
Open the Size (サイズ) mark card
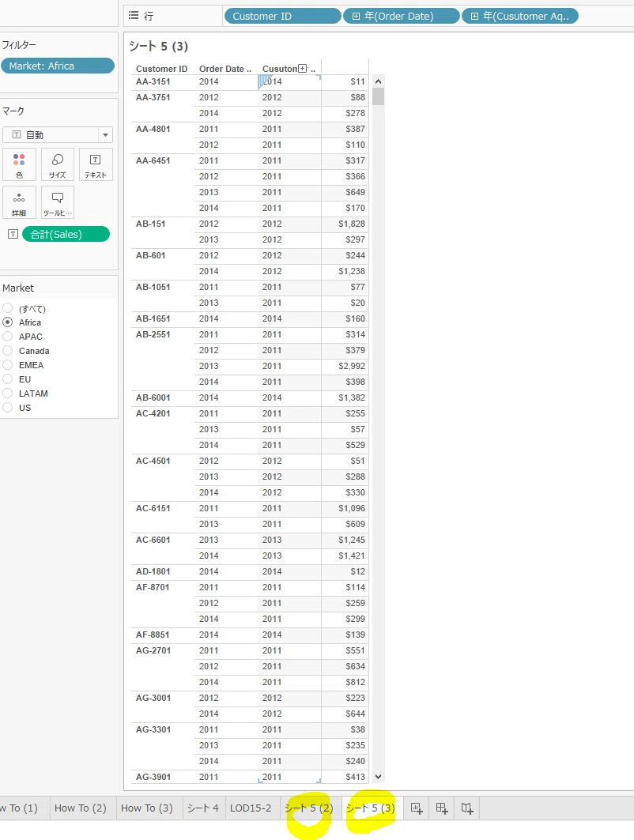pos(58,164)
